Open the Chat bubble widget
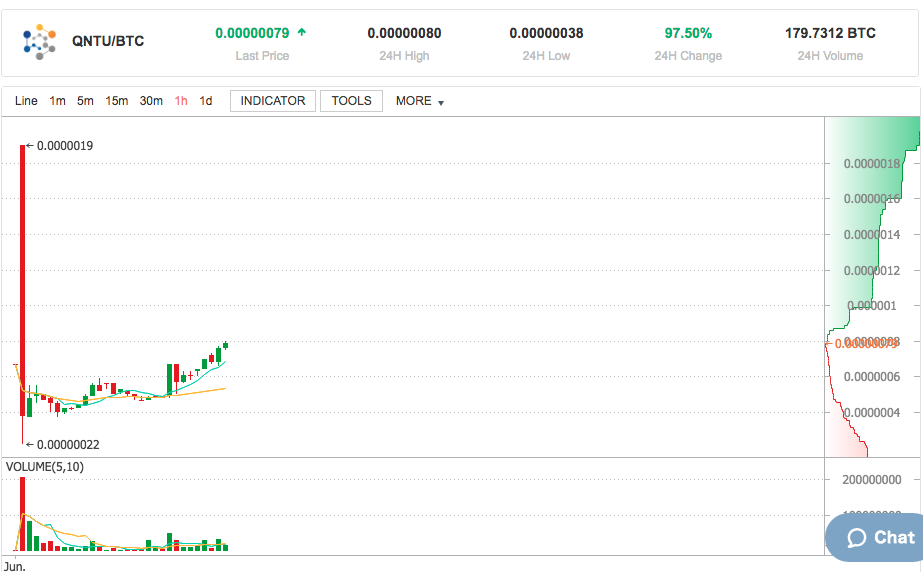 (875, 537)
